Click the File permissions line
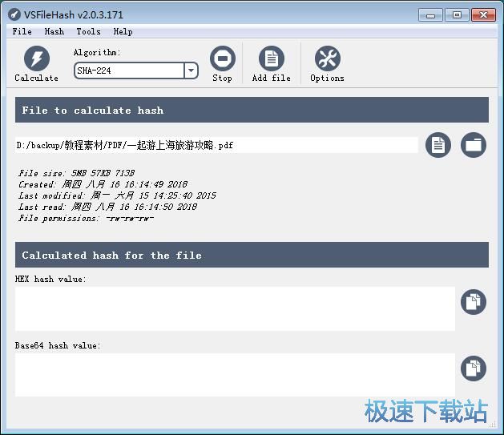 pos(87,218)
